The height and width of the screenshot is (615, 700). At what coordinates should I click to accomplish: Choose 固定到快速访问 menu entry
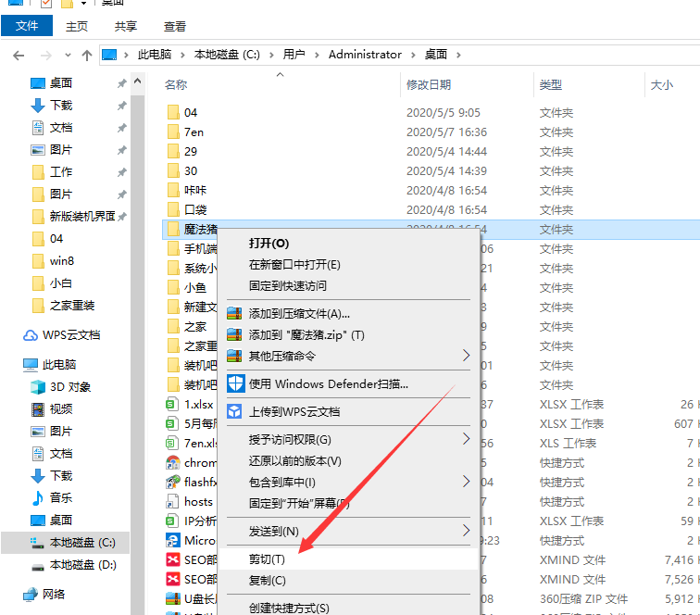287,286
